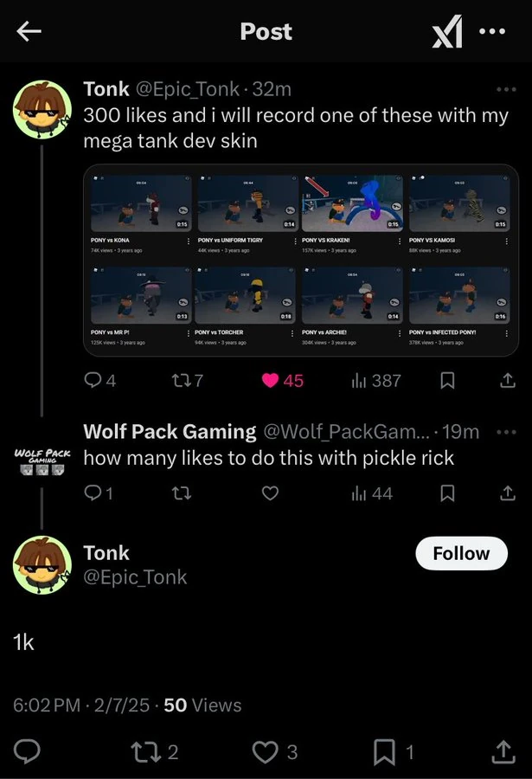Share Wolf Pack Gaming's reply
Viewport: 532px width, 779px height.
point(507,493)
